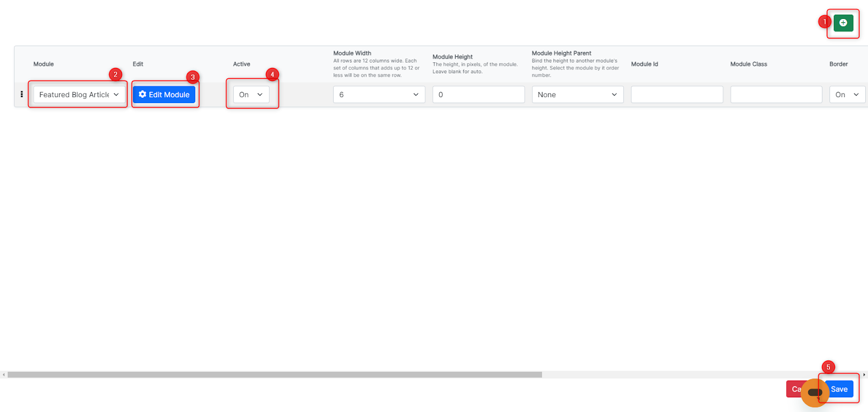Viewport: 868px width, 412px height.
Task: Open the Featured Blog Article module dropdown
Action: point(79,94)
